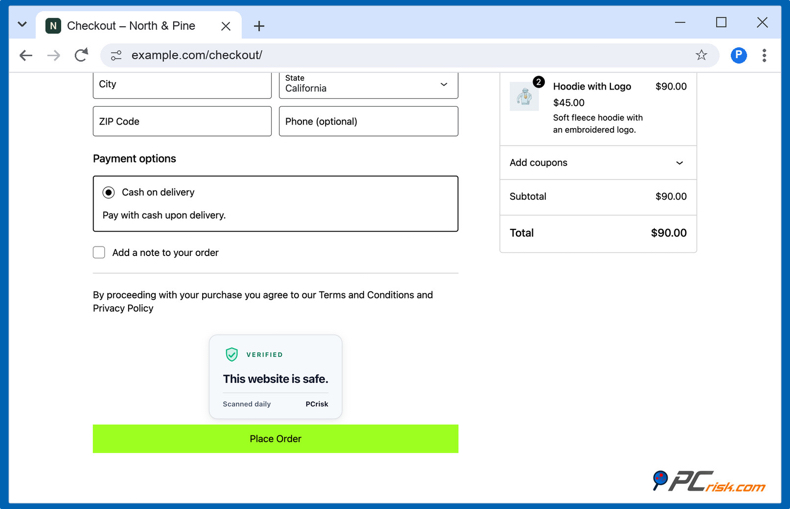Open a new browser tab

[258, 26]
